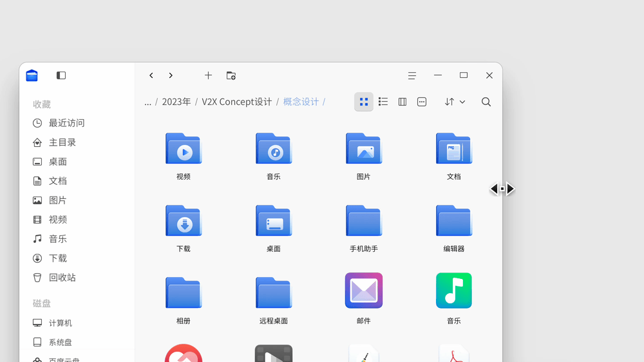Screen dimensions: 644x362
Task: Switch to icon grid view
Action: point(364,102)
